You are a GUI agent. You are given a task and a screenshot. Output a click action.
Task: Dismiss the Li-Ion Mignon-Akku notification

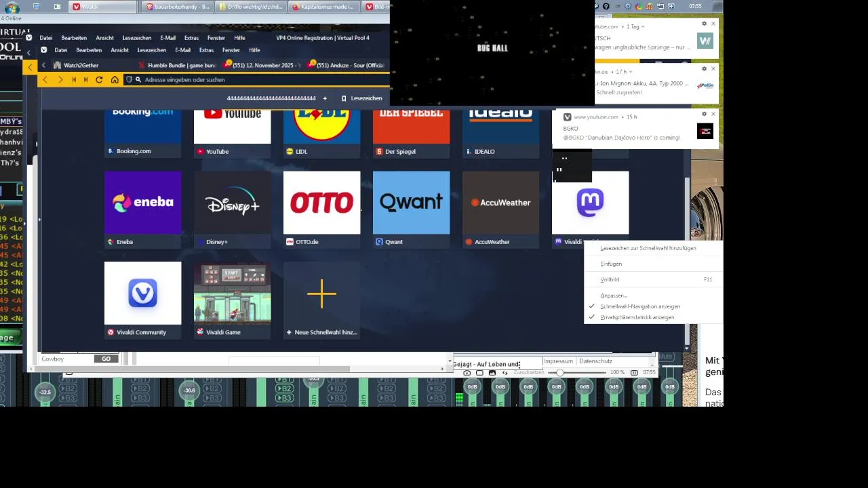pos(713,68)
